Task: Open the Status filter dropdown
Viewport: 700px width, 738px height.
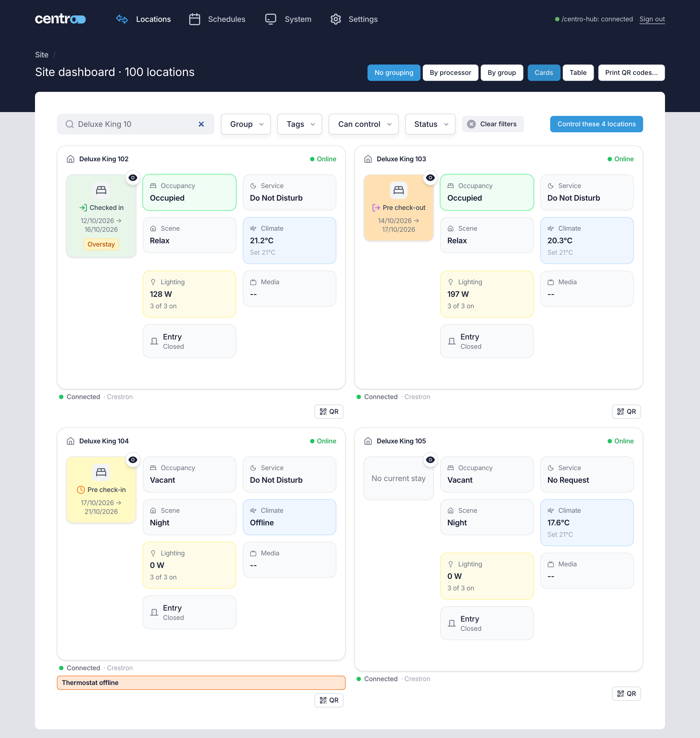Action: (430, 124)
